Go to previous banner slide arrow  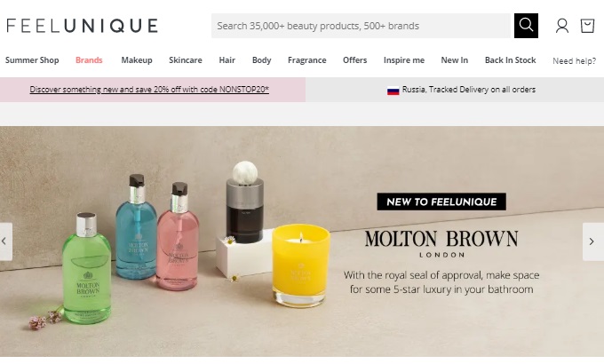(x=5, y=241)
